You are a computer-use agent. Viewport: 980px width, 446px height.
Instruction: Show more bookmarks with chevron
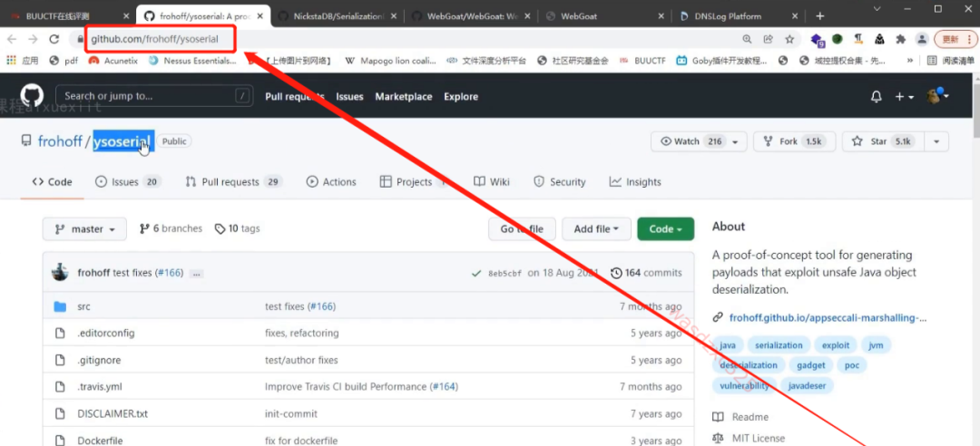[x=910, y=61]
